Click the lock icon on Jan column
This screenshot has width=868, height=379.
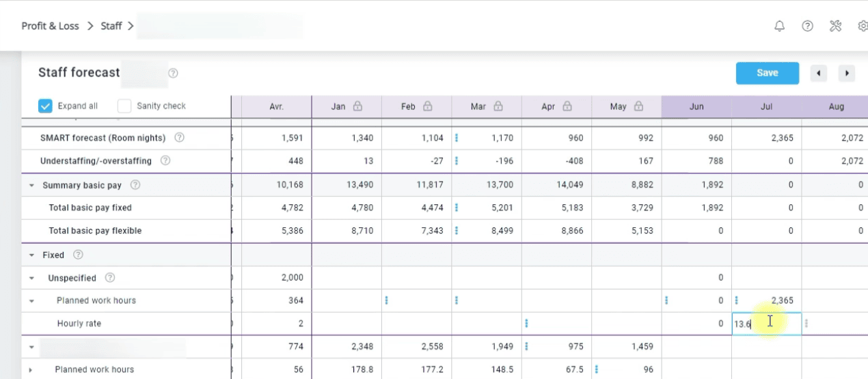357,107
